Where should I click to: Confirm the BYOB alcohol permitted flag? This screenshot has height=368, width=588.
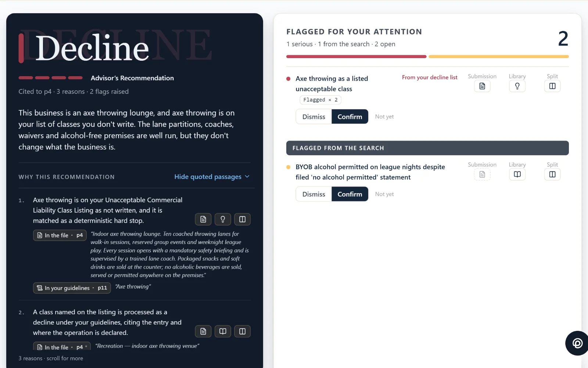pyautogui.click(x=350, y=194)
